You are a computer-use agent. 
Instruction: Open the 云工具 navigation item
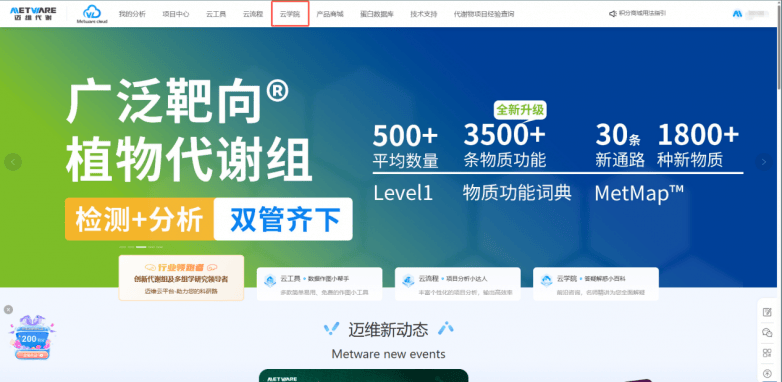pyautogui.click(x=216, y=14)
